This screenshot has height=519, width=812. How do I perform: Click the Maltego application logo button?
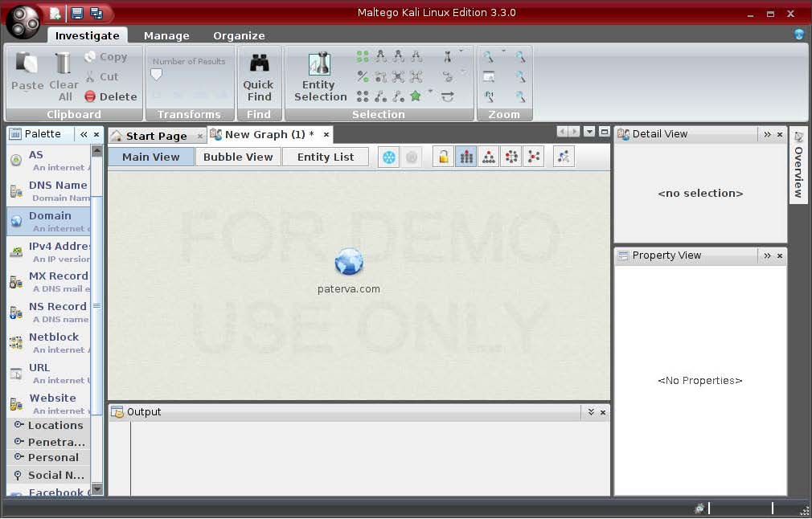pos(23,20)
